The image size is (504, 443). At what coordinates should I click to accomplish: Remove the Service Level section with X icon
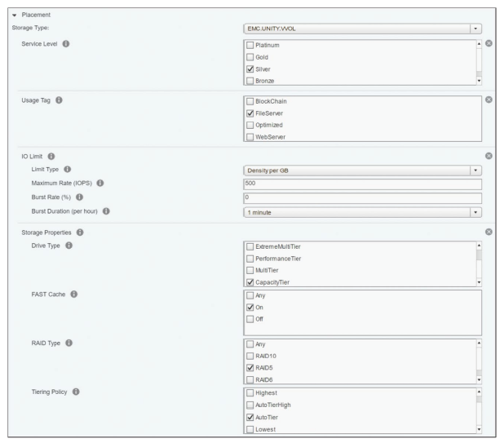(x=489, y=42)
